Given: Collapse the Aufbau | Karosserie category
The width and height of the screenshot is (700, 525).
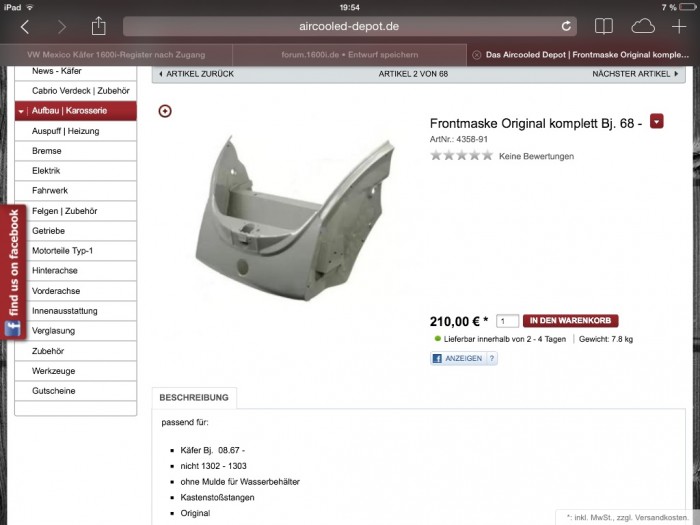Looking at the screenshot, I should click(21, 111).
